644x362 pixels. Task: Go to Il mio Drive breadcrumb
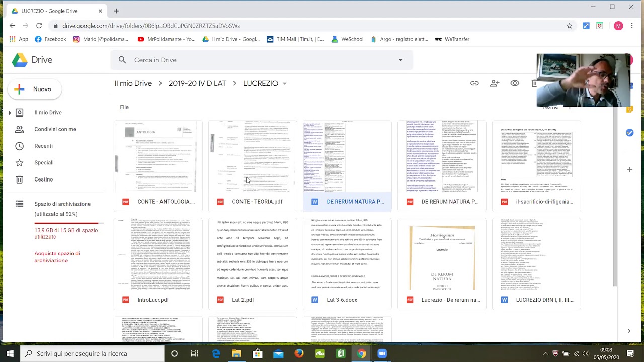coord(133,83)
